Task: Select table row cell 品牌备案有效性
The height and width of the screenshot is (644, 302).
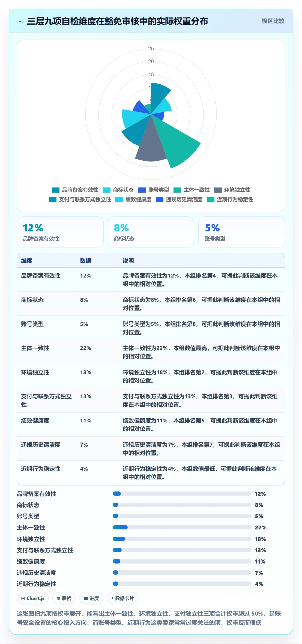Action: click(x=41, y=276)
